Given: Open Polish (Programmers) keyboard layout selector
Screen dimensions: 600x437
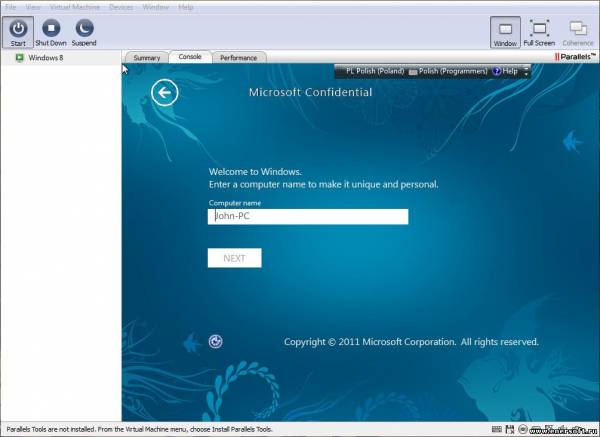Looking at the screenshot, I should 448,71.
